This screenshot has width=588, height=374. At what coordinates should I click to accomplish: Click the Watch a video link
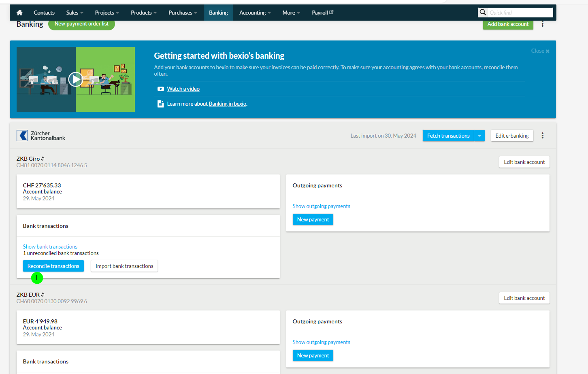(x=183, y=89)
